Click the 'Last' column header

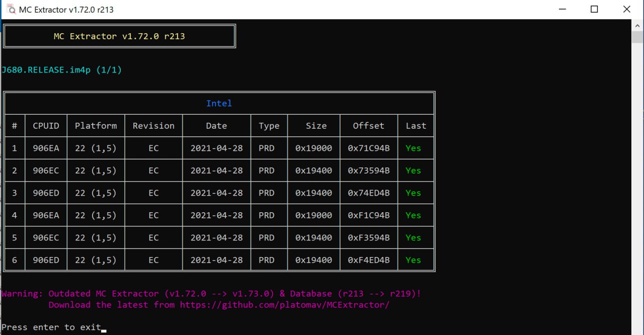(x=416, y=126)
